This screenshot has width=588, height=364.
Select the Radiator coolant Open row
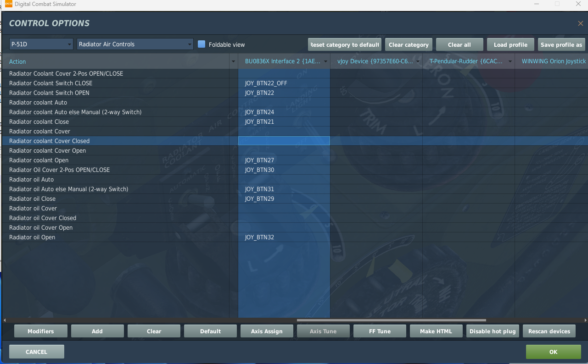295,160
